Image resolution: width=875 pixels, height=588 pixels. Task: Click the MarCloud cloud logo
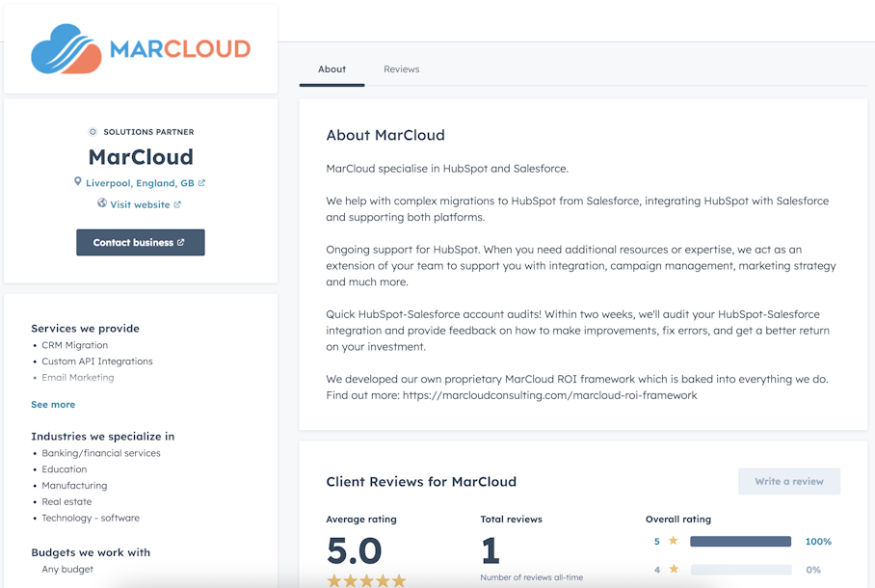[x=66, y=48]
